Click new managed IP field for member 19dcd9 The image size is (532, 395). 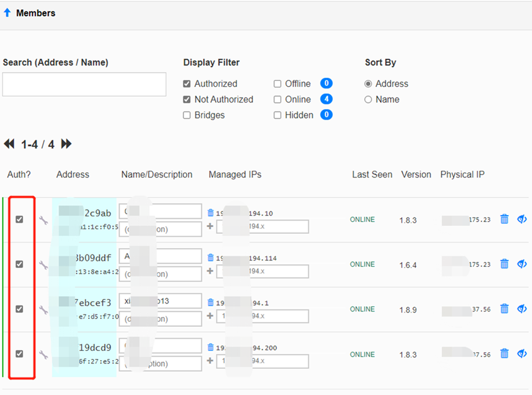pos(263,361)
